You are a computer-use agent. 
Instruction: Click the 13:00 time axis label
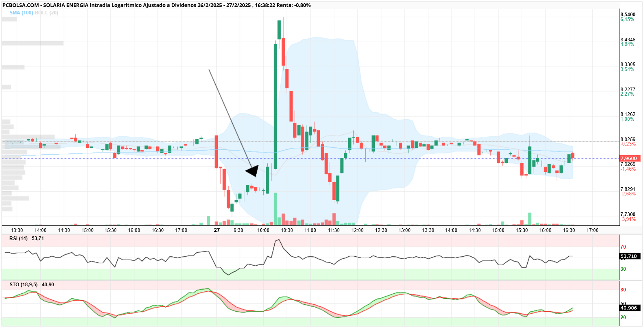pos(405,230)
